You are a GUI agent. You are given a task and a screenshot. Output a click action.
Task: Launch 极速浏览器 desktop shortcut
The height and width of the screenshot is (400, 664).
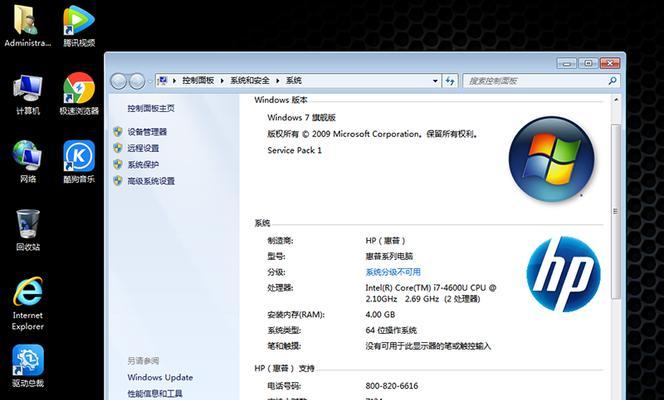(79, 94)
